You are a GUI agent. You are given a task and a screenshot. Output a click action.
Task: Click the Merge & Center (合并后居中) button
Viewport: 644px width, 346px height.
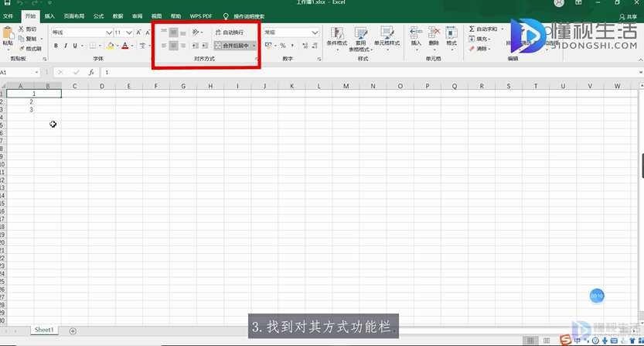coord(232,46)
